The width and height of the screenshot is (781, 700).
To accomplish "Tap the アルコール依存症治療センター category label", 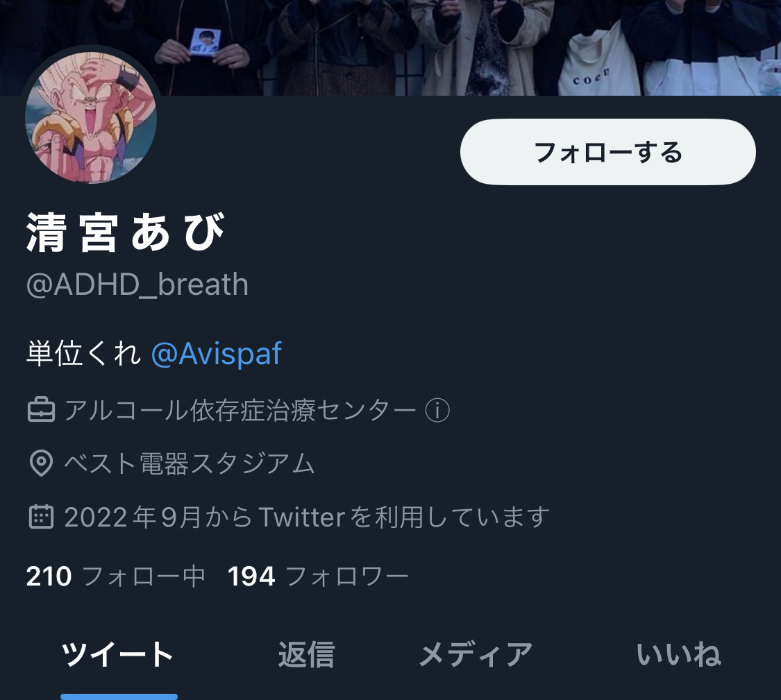I will (240, 410).
